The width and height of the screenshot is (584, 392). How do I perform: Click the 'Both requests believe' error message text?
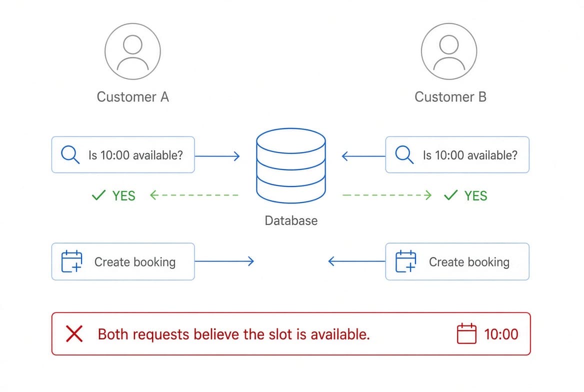[234, 334]
